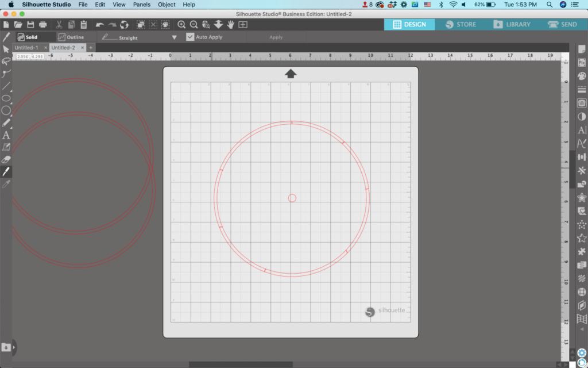Image resolution: width=588 pixels, height=368 pixels.
Task: Click the horizontal scrollbar thumb
Action: pyautogui.click(x=241, y=365)
